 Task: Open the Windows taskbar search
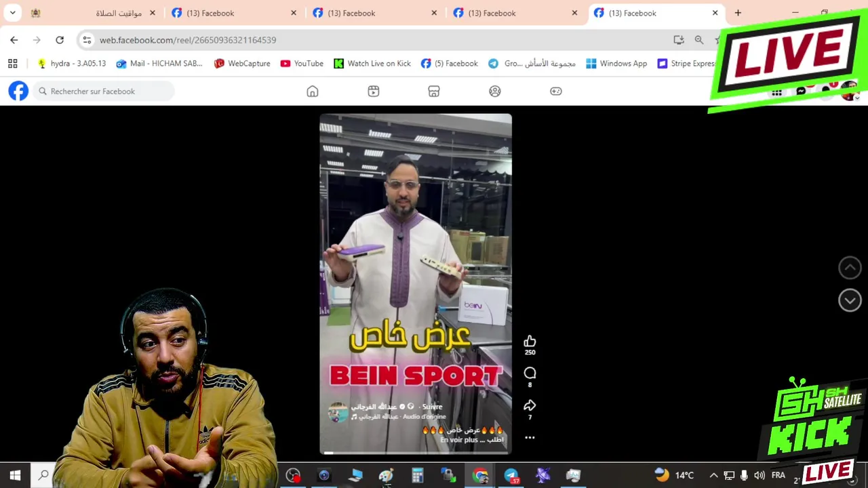(x=43, y=476)
